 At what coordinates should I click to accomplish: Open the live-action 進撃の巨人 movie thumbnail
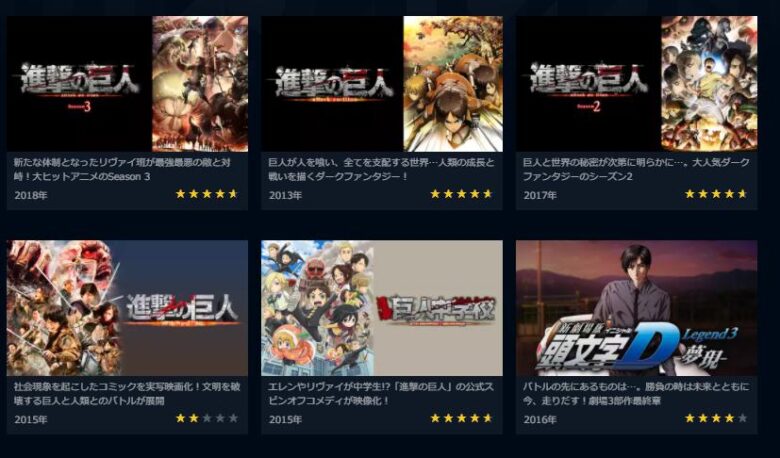127,308
